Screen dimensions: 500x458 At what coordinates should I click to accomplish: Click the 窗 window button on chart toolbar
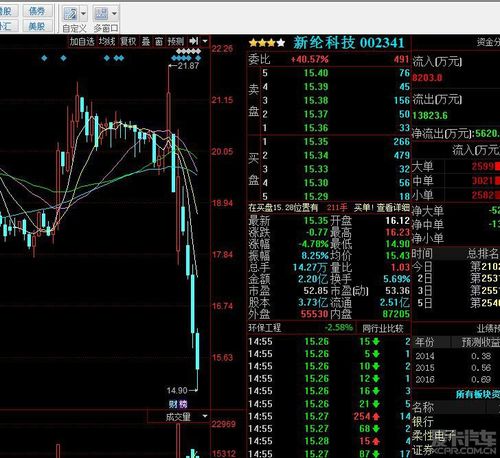pyautogui.click(x=159, y=41)
